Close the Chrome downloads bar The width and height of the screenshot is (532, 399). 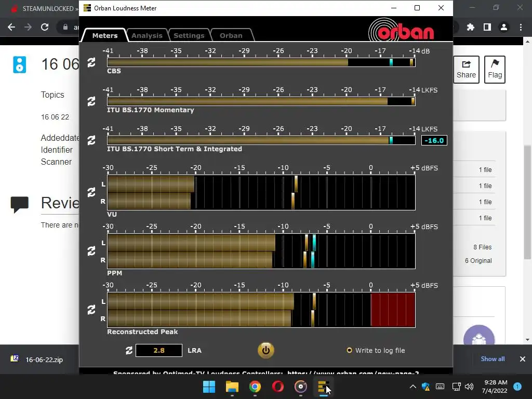tap(523, 359)
